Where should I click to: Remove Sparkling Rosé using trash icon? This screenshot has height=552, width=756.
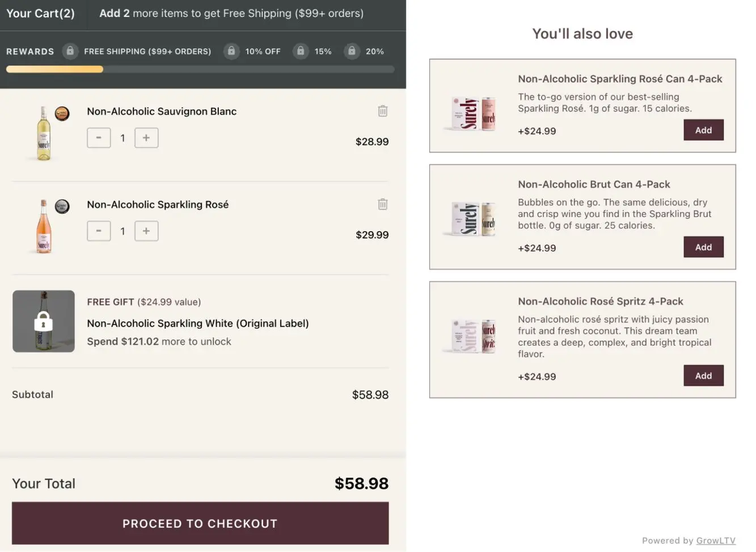pyautogui.click(x=383, y=204)
